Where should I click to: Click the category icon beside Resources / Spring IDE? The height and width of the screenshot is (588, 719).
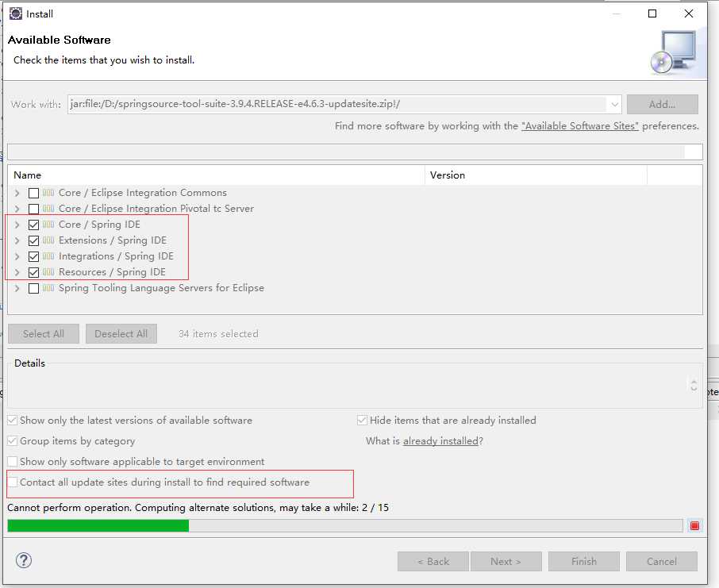coord(48,272)
